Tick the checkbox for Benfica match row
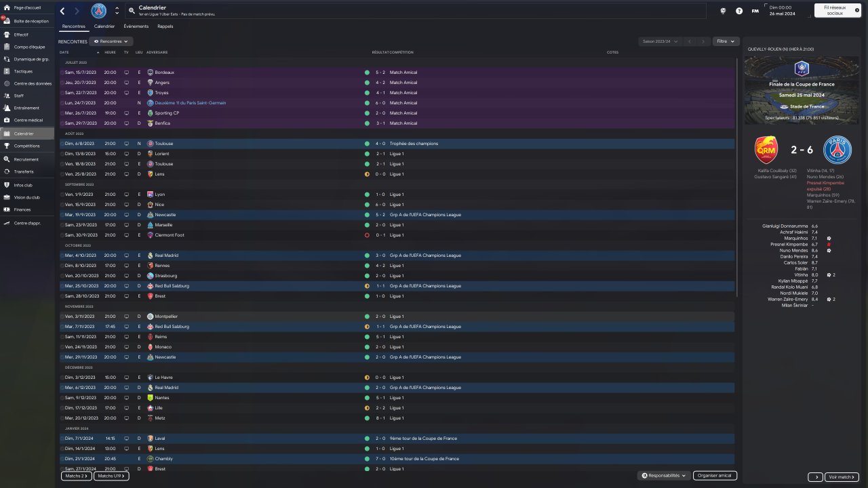868x488 pixels. click(62, 123)
